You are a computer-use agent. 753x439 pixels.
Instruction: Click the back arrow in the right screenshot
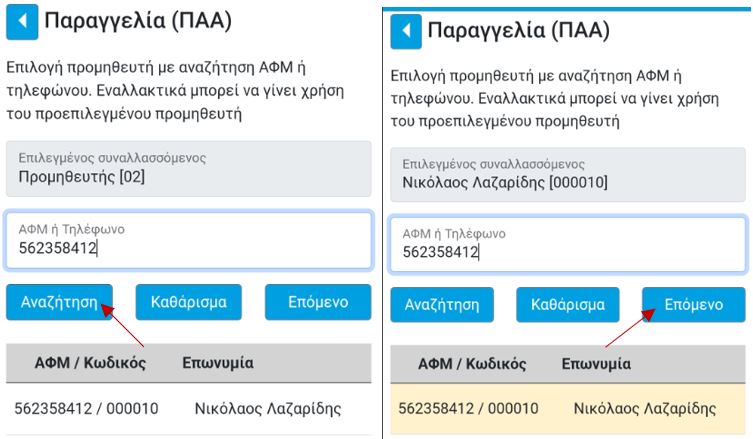coord(405,31)
